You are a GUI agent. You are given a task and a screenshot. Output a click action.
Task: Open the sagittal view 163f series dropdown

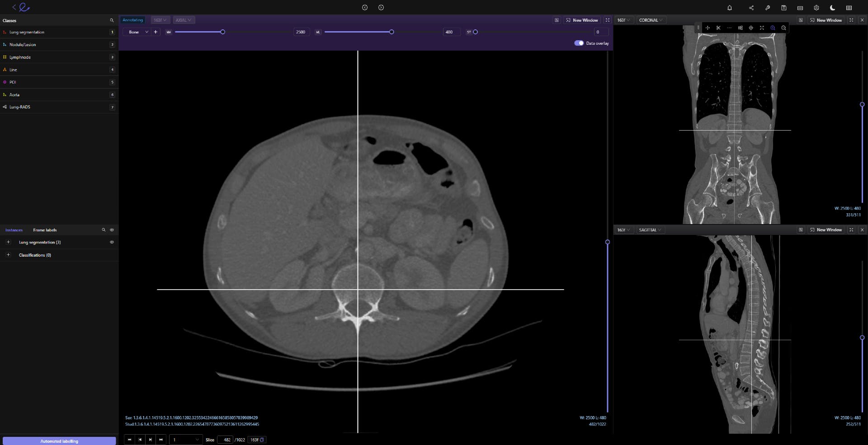pos(624,230)
